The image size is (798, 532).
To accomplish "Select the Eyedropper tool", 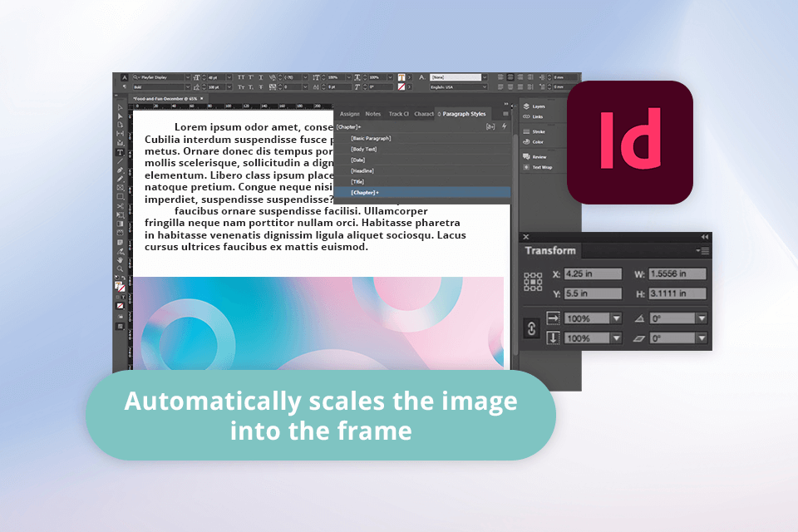I will pos(120,252).
